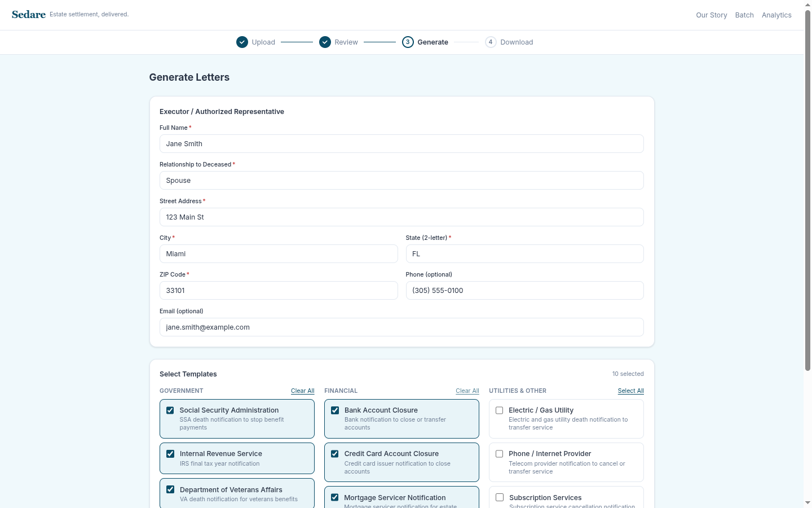Open Analytics in the top navigation
The image size is (812, 508).
(776, 15)
